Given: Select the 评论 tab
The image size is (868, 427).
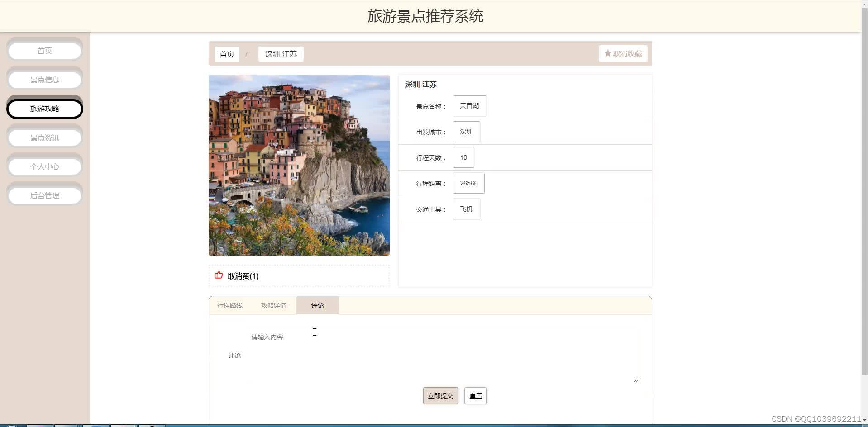Looking at the screenshot, I should tap(317, 305).
